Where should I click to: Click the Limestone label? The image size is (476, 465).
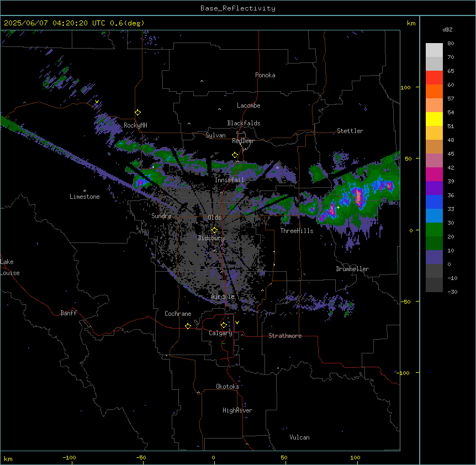(x=84, y=197)
